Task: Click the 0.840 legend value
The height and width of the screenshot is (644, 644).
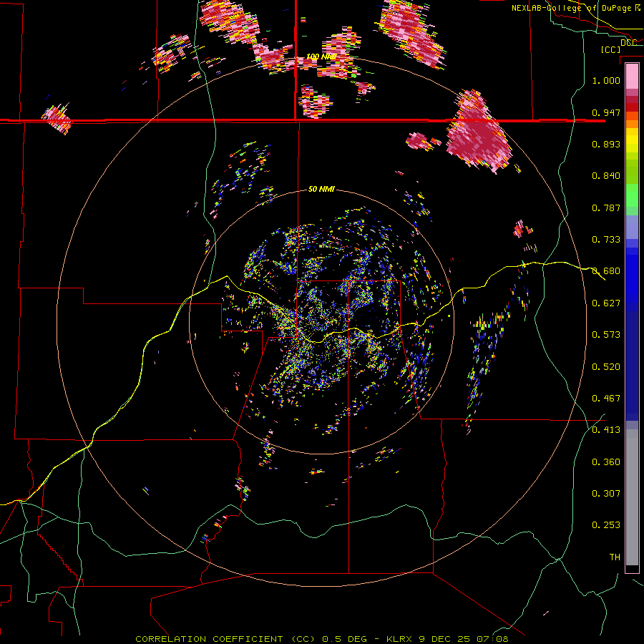Action: pyautogui.click(x=606, y=176)
